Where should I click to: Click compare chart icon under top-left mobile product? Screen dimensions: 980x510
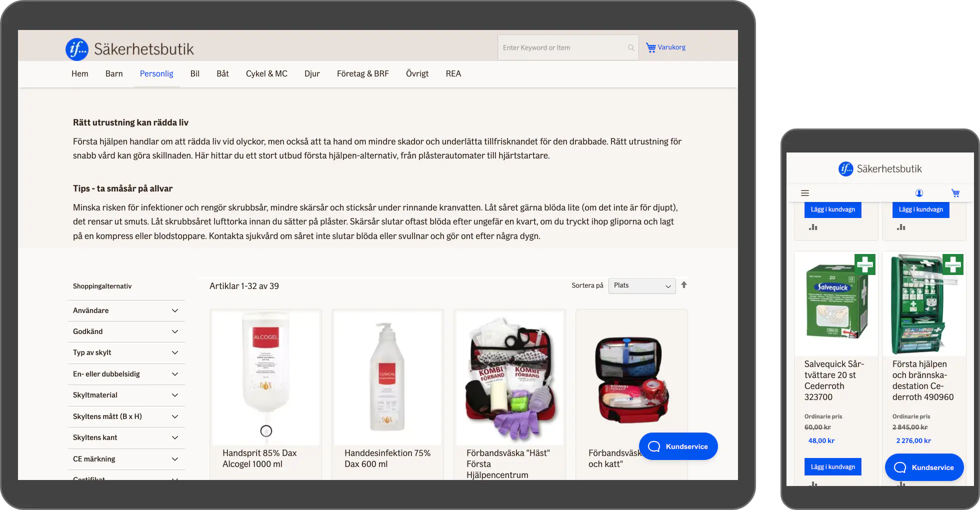point(813,227)
